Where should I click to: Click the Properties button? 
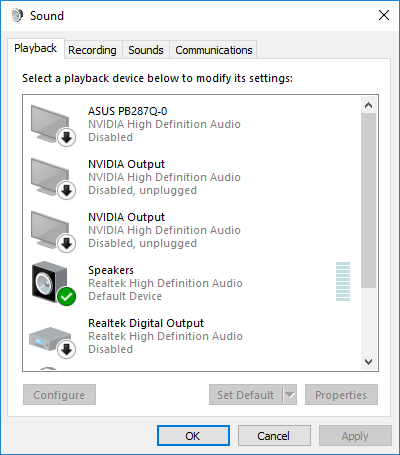(x=341, y=395)
